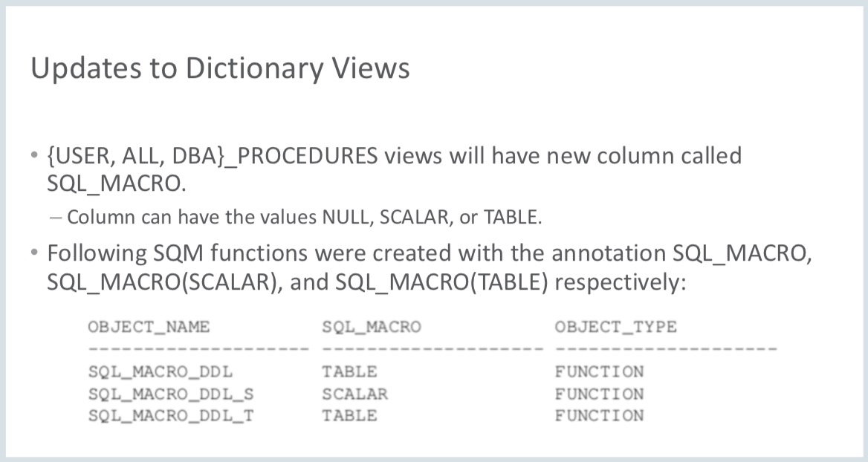Click the dashed separator under OBJECT_TYPE
Screen dimensions: 868x462
pos(665,348)
